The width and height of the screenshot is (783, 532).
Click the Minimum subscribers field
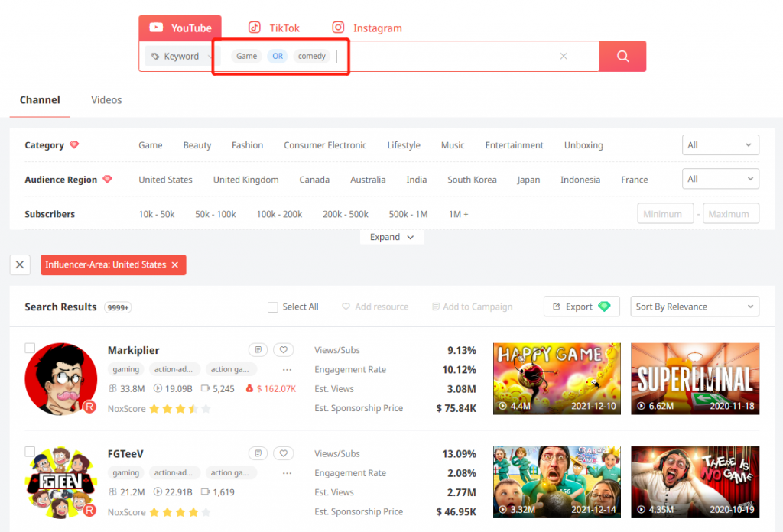point(665,213)
